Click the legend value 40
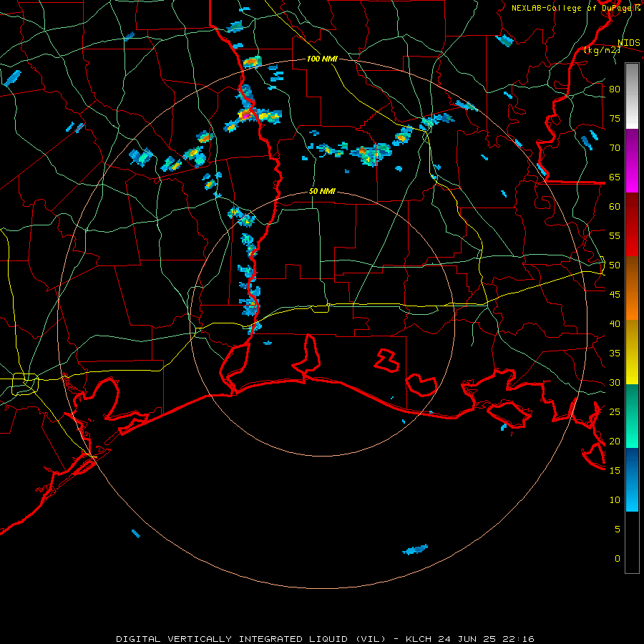This screenshot has height=644, width=644. pos(615,323)
